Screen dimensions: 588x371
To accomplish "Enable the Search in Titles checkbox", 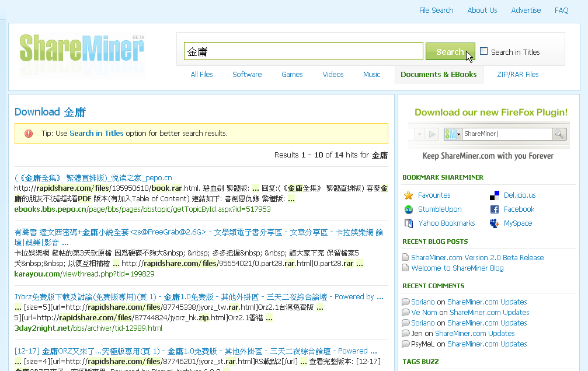I will coord(483,51).
